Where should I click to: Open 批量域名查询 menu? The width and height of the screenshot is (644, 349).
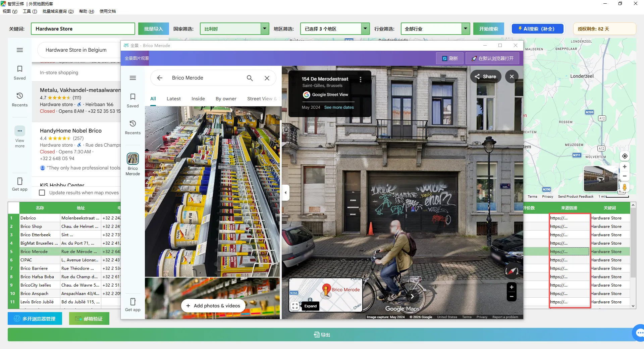[58, 11]
